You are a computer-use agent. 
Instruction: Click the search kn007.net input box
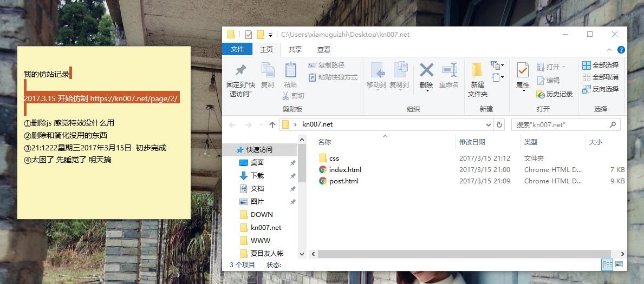coord(561,124)
